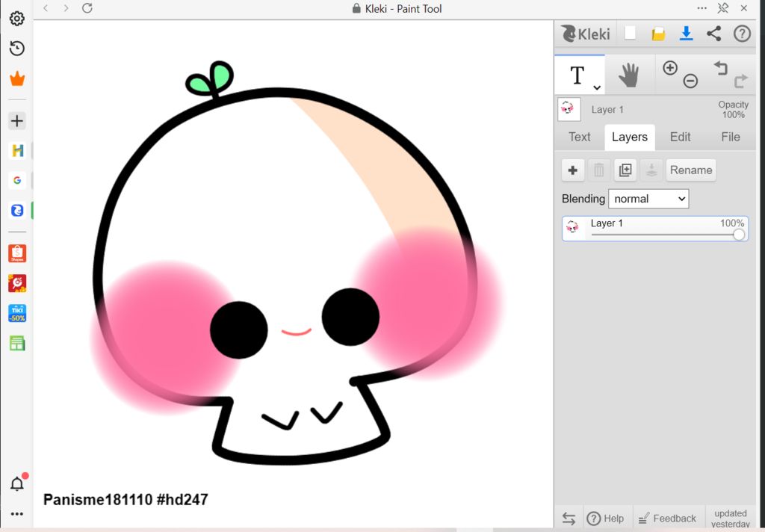The width and height of the screenshot is (765, 532).
Task: Expand the Text tool chevron menu
Action: click(x=596, y=87)
